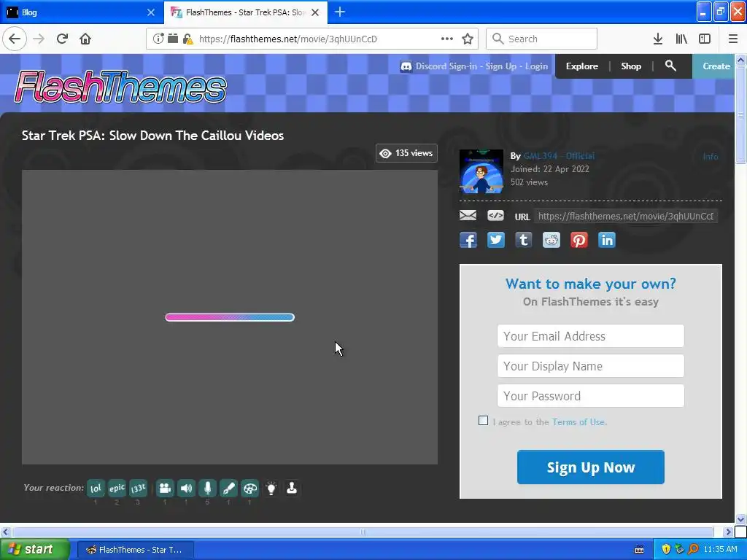Viewport: 747px width, 560px height.
Task: Click the epic reaction icon
Action: coord(117,488)
